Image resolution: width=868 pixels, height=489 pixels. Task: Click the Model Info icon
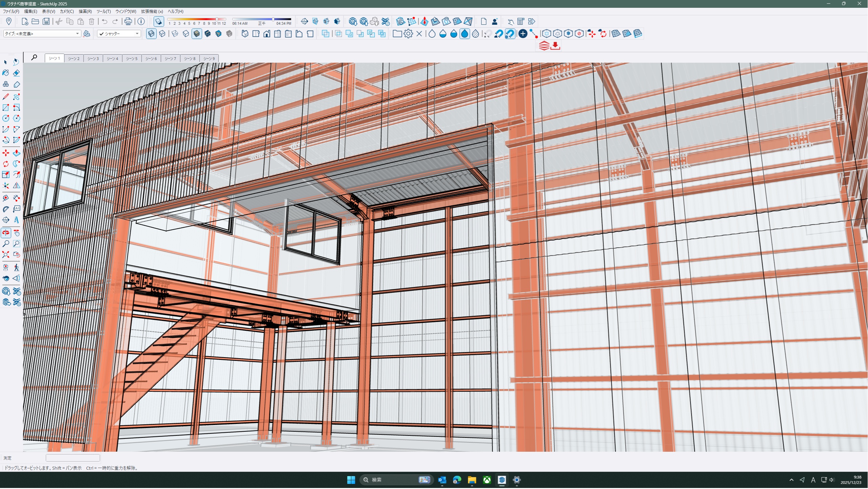pyautogui.click(x=141, y=22)
